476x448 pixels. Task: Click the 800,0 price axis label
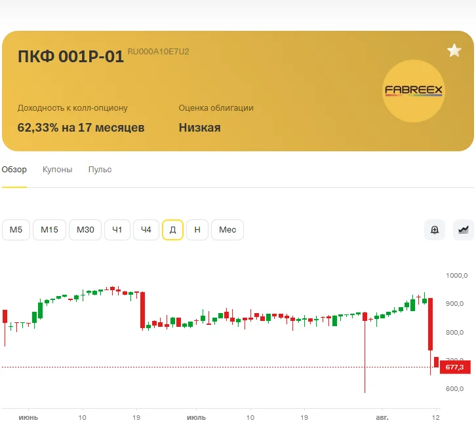tap(454, 333)
